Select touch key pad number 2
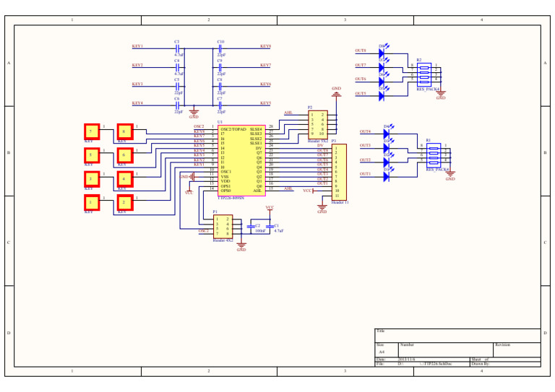Screen dimensions: 555x392 (125, 203)
